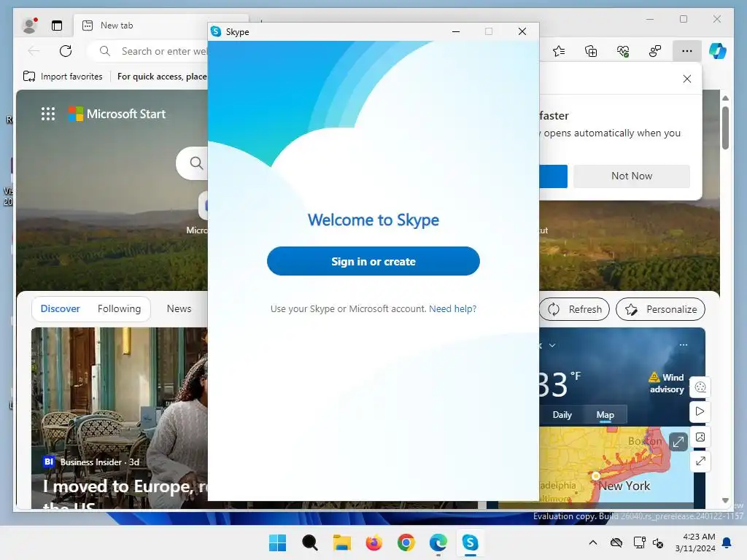
Task: Click the Not Now button
Action: [x=632, y=176]
